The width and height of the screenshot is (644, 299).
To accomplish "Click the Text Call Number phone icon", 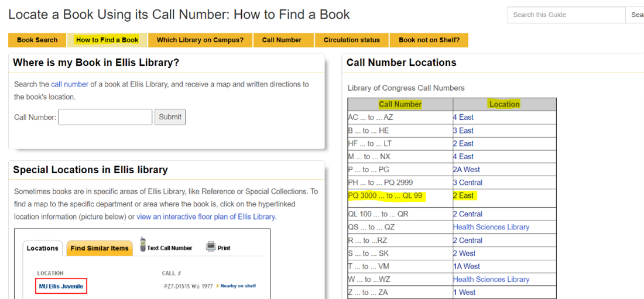I will [x=142, y=246].
